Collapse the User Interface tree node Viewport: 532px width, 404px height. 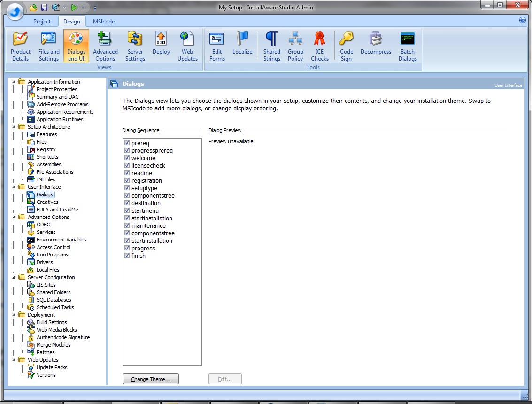[x=14, y=187]
